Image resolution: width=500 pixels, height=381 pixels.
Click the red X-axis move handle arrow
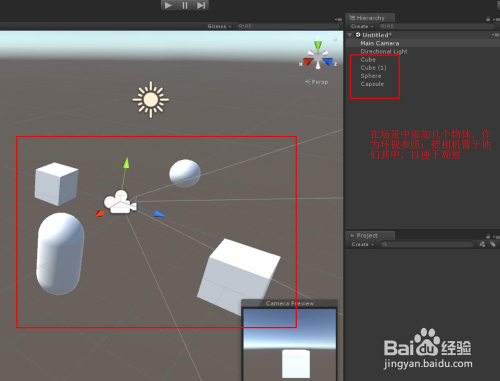[x=100, y=214]
